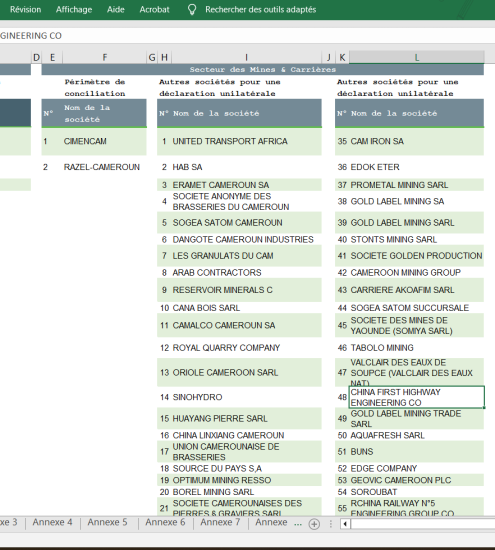Viewport: 495px width, 550px height.
Task: Select cell AQUAFRESH SARL
Action: pyautogui.click(x=417, y=435)
